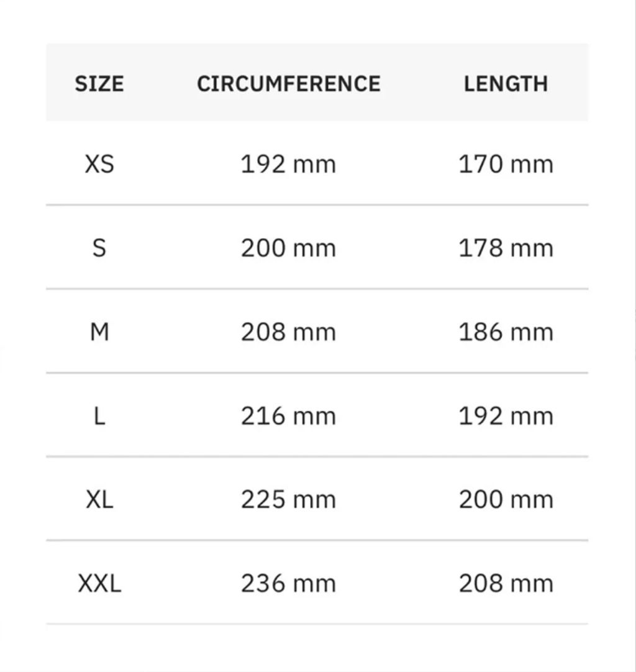This screenshot has width=636, height=672.
Task: Click the 178 mm length cell
Action: pos(506,248)
